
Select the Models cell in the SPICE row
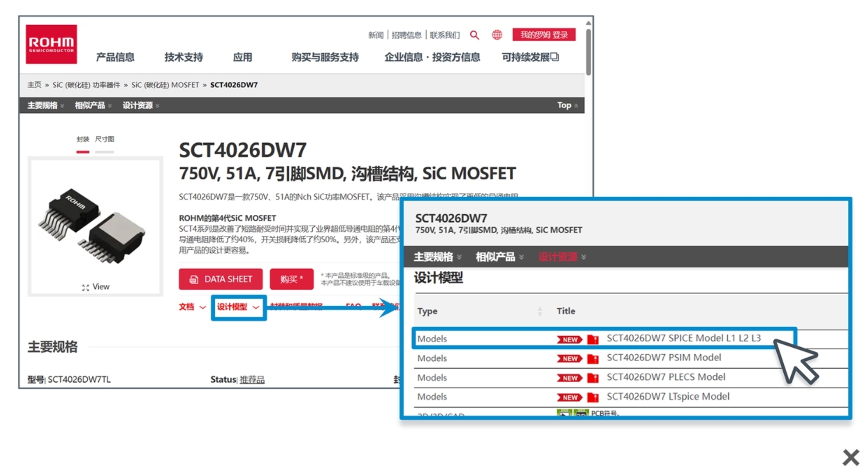point(432,339)
